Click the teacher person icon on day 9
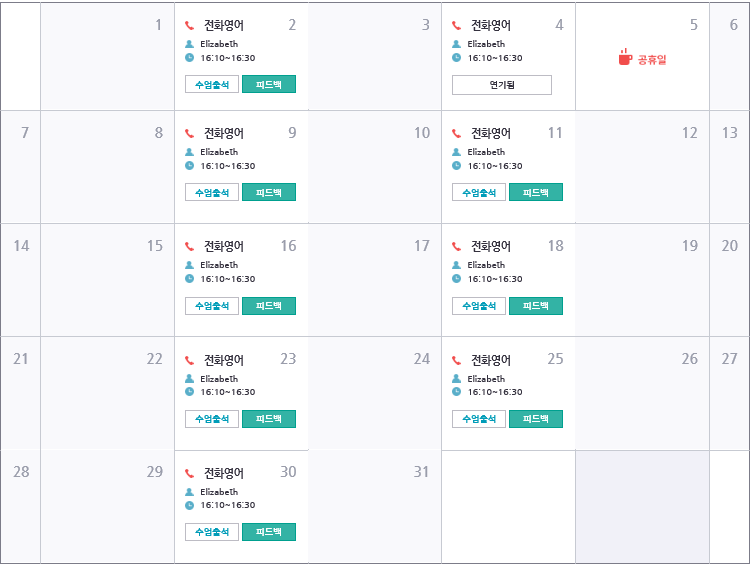Image resolution: width=750 pixels, height=564 pixels. pyautogui.click(x=190, y=152)
